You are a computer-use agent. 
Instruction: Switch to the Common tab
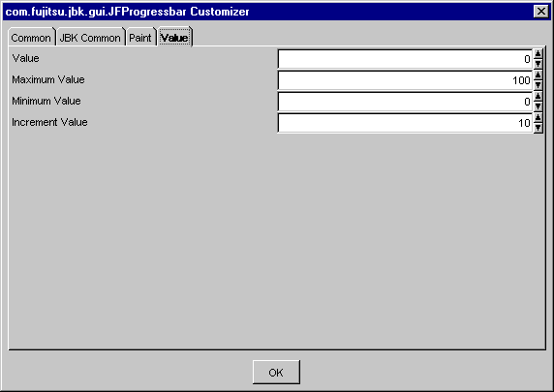pos(31,38)
